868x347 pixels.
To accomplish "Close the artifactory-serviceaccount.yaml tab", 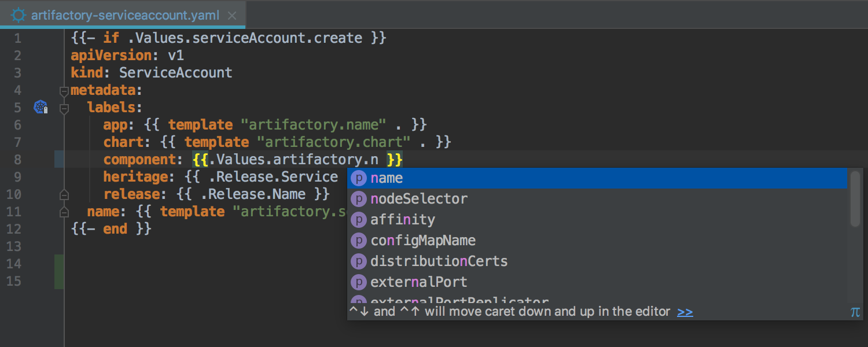I will pyautogui.click(x=232, y=16).
